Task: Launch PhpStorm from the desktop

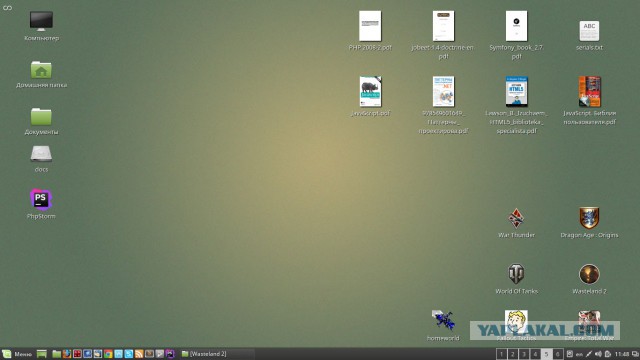Action: pyautogui.click(x=41, y=204)
